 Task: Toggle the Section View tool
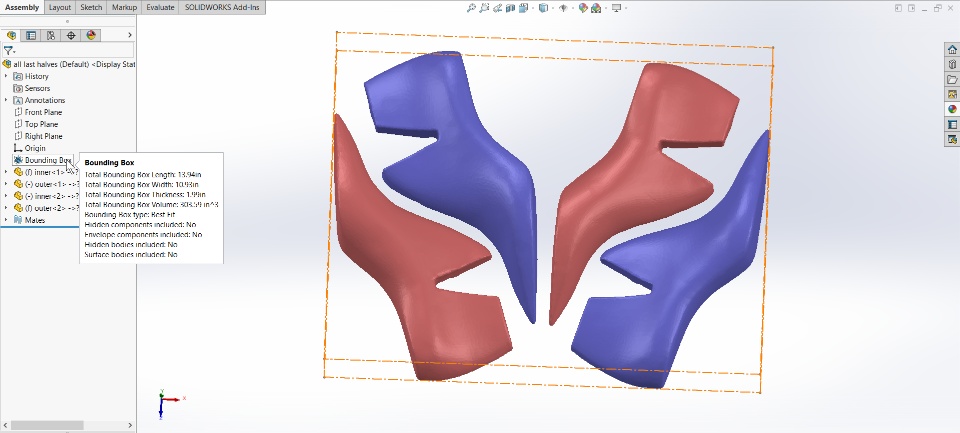pos(511,8)
